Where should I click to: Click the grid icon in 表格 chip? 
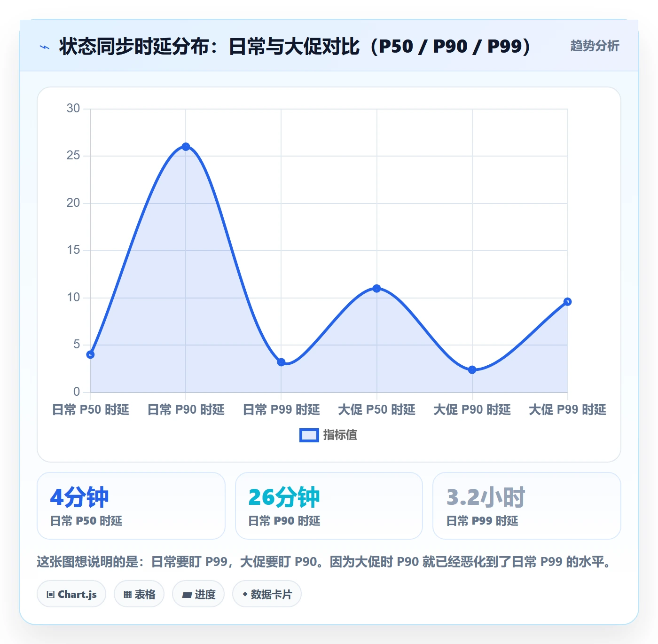click(127, 595)
